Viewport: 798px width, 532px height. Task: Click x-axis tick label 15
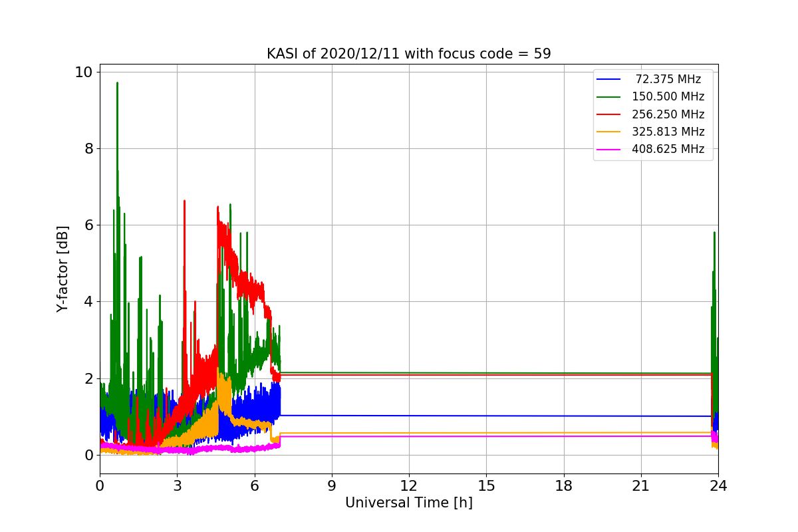pos(486,485)
